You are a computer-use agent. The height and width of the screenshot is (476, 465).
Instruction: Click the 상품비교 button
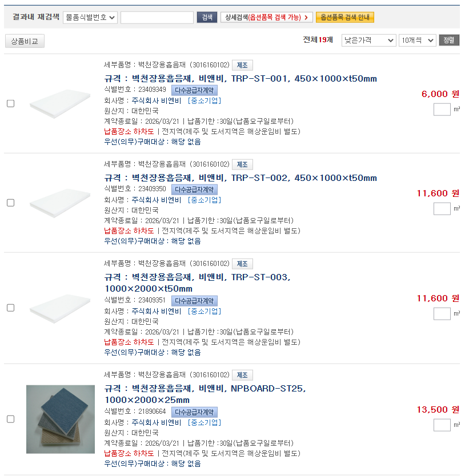pos(25,41)
